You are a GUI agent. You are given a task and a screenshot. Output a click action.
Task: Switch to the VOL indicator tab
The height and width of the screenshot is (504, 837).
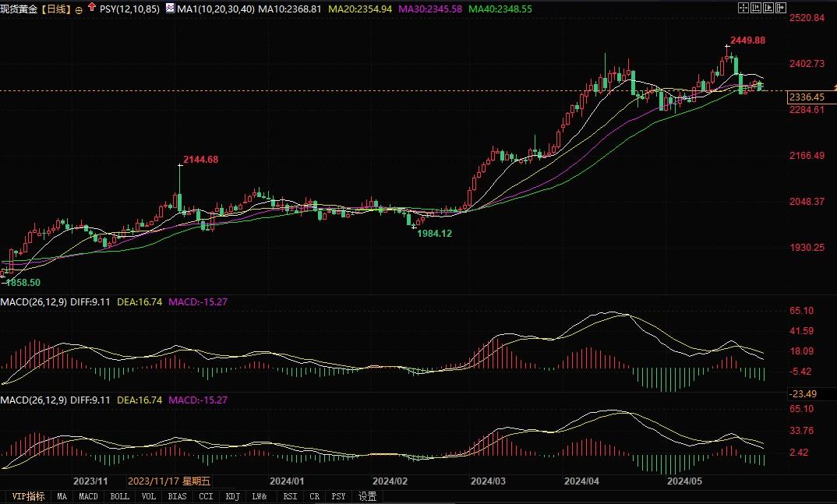[x=148, y=496]
